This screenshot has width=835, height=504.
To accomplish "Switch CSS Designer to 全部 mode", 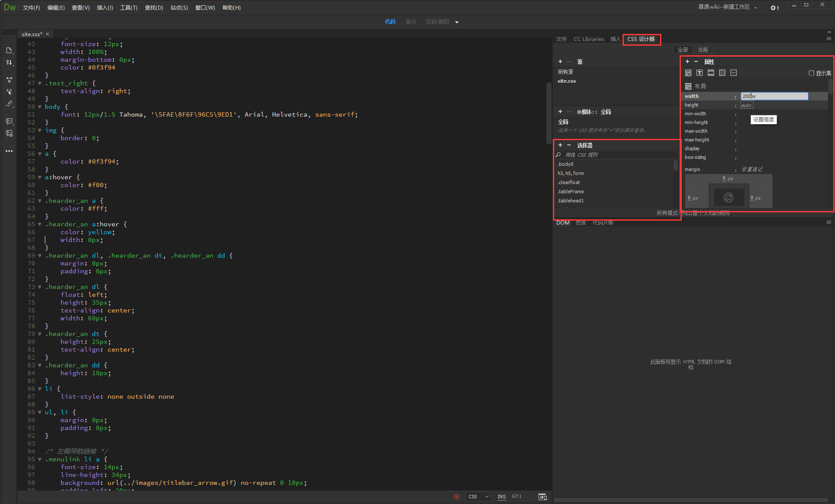I will [x=683, y=50].
